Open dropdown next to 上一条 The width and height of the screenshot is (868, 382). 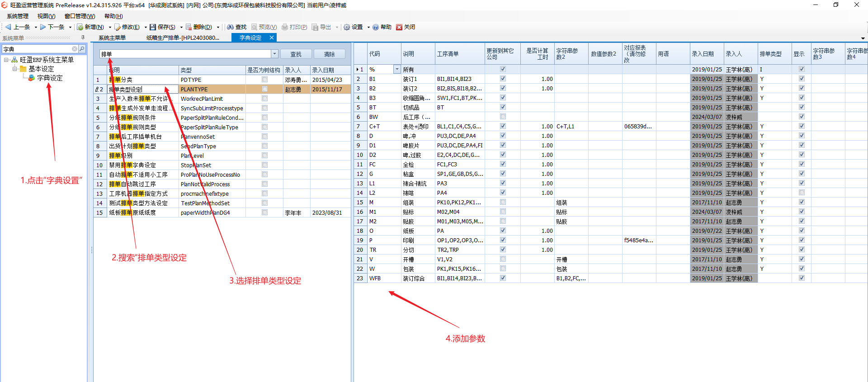pos(36,27)
